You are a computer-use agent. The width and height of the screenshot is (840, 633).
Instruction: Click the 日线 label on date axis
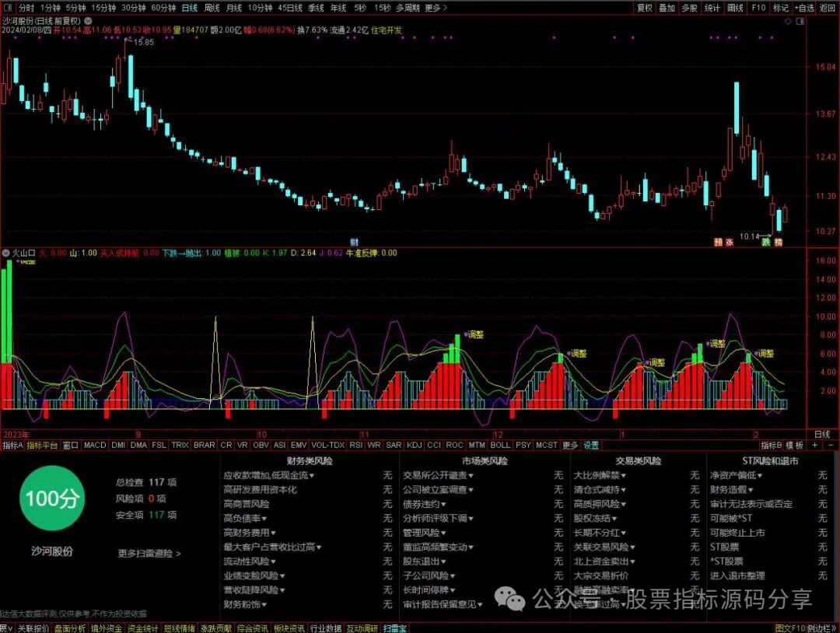(x=822, y=434)
